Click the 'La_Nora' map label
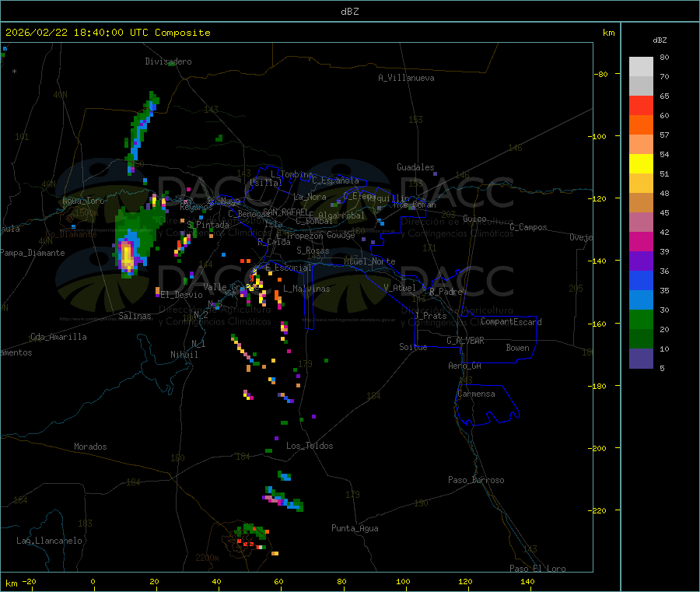This screenshot has height=592, width=700. point(310,197)
